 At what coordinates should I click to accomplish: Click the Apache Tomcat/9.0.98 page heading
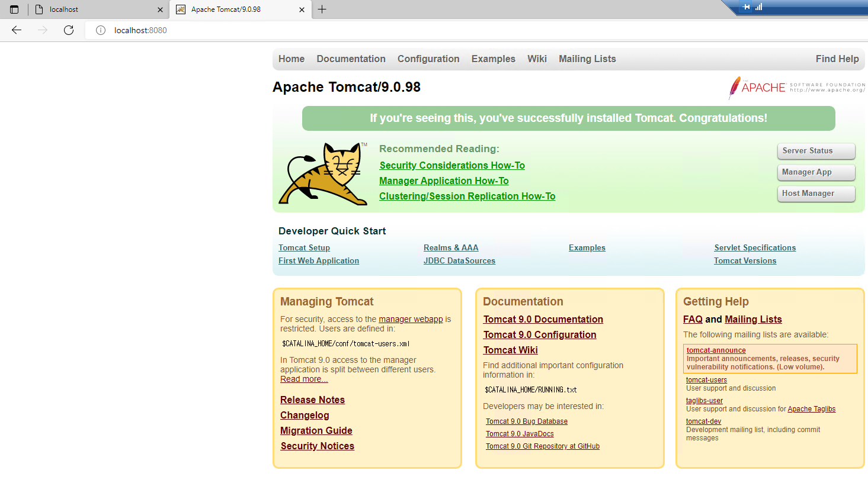[347, 87]
